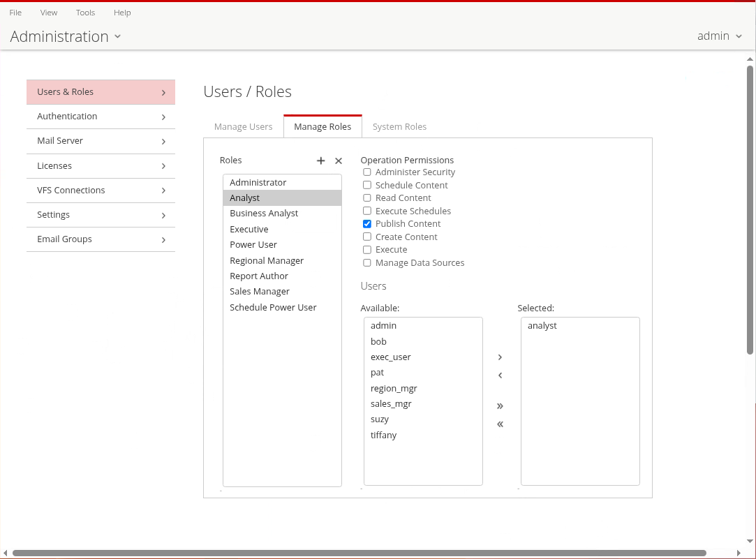Click the single right arrow to add user

500,357
